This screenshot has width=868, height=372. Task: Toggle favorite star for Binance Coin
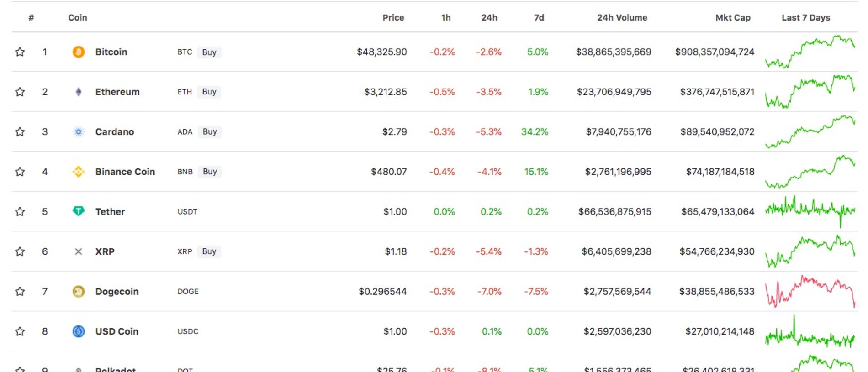pos(20,172)
